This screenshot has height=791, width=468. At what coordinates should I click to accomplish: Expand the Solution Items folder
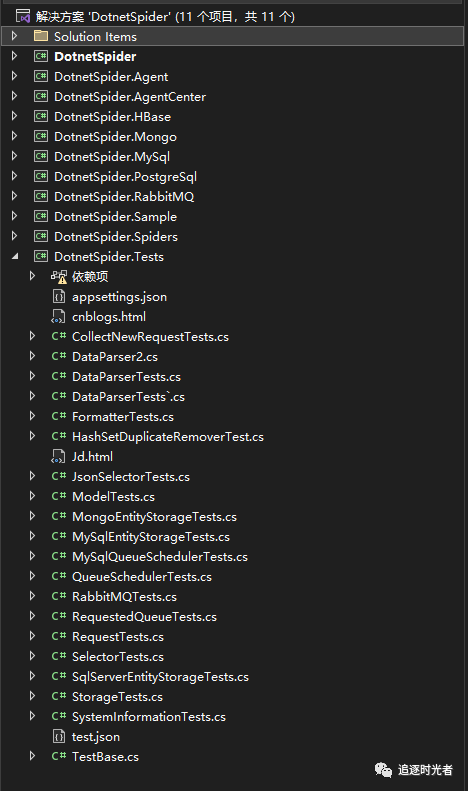[14, 36]
